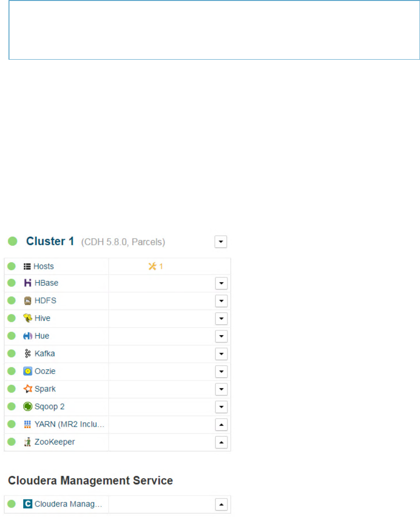Screen dimensions: 420x517
Task: Open the YARN (MR2 Included) service
Action: tap(70, 425)
